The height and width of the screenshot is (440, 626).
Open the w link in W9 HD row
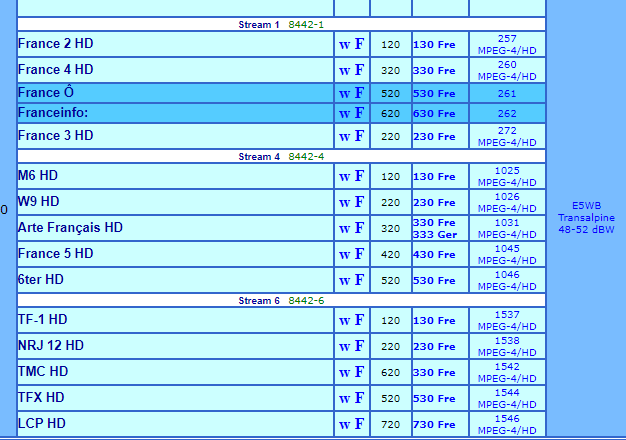[x=345, y=203]
